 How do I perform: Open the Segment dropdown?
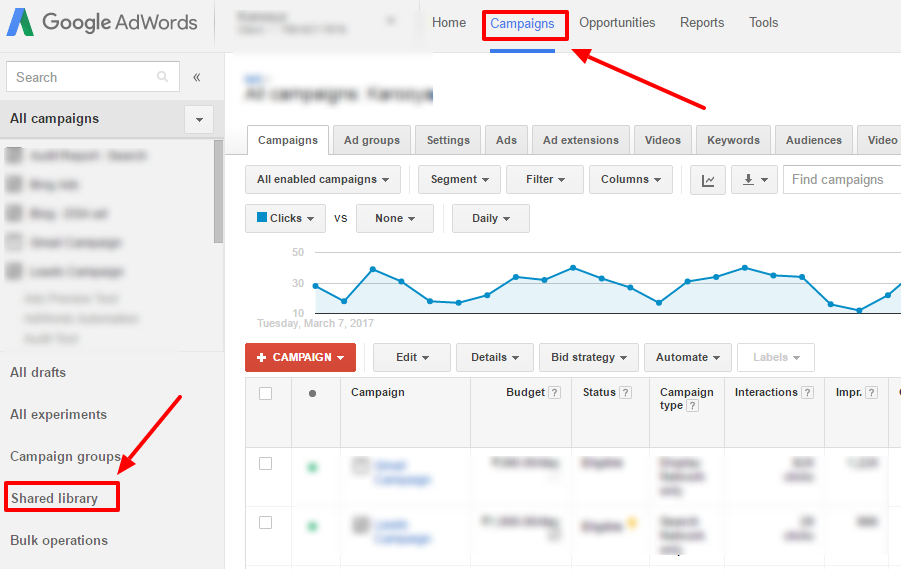click(459, 180)
